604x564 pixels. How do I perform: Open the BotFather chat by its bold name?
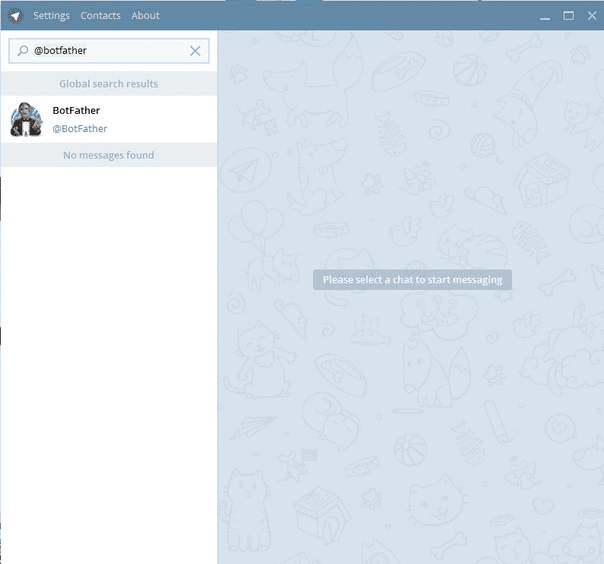coord(76,110)
